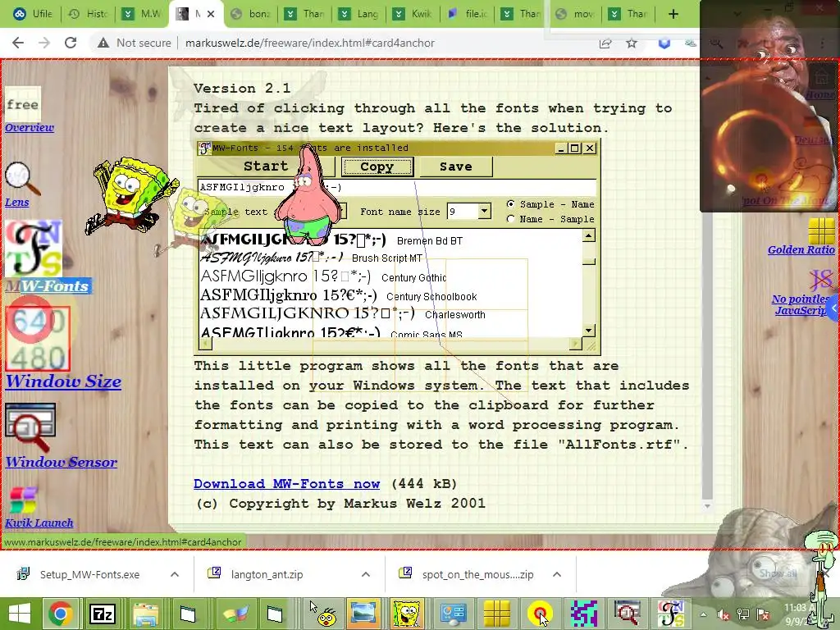Open File Explorer from the taskbar

(145, 614)
